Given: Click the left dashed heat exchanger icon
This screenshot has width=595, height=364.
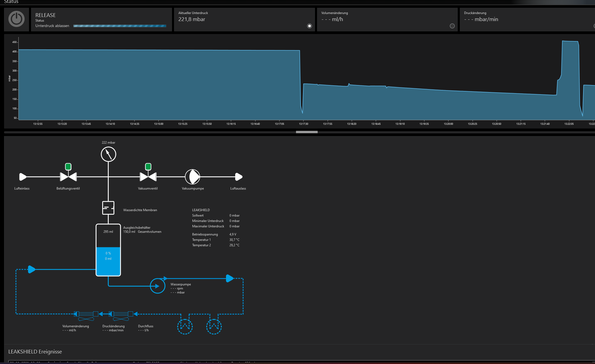Looking at the screenshot, I should [x=185, y=326].
